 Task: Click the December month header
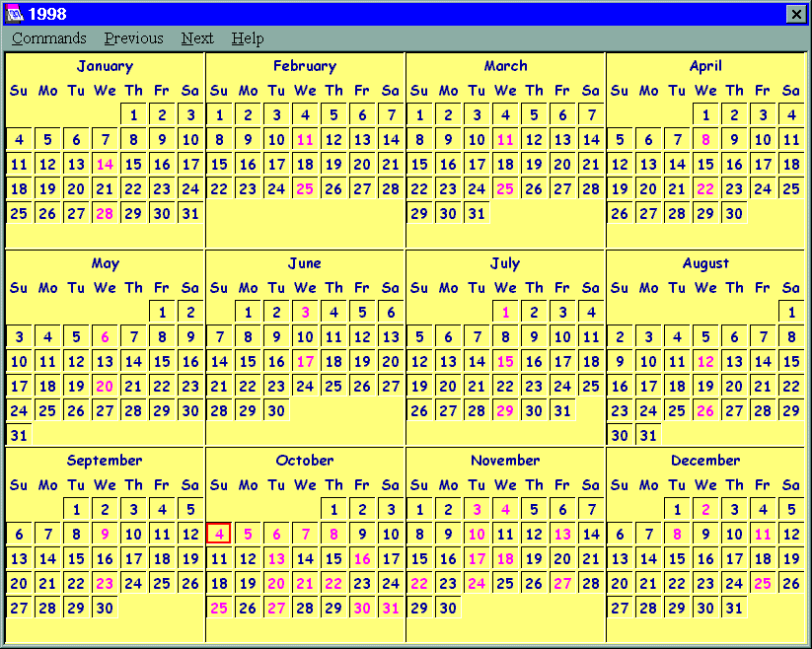pos(705,461)
